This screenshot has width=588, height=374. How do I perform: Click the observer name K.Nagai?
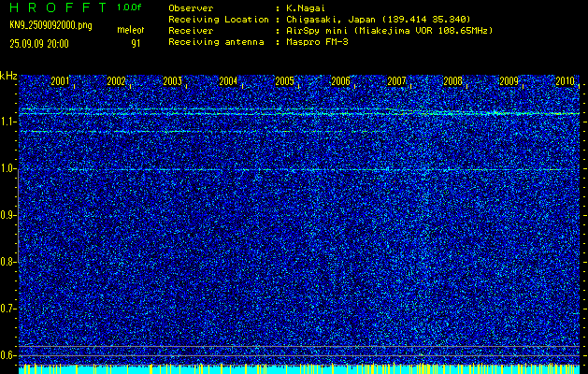click(306, 8)
